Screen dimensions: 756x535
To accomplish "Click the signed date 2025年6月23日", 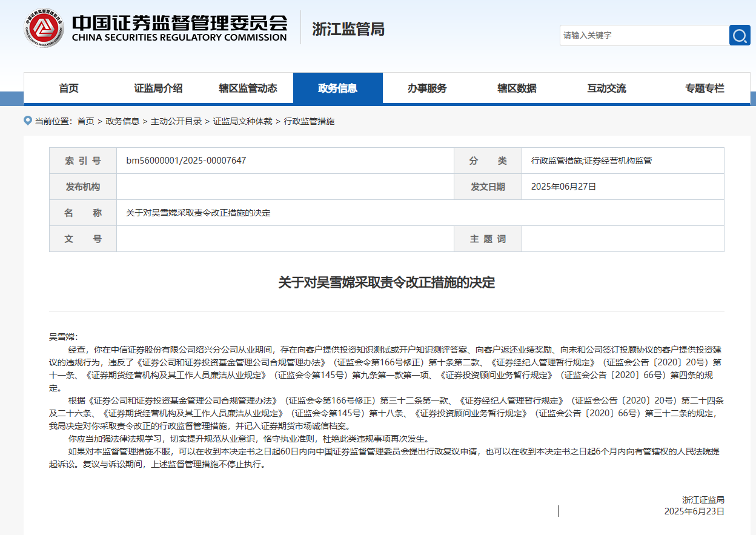I will (694, 511).
